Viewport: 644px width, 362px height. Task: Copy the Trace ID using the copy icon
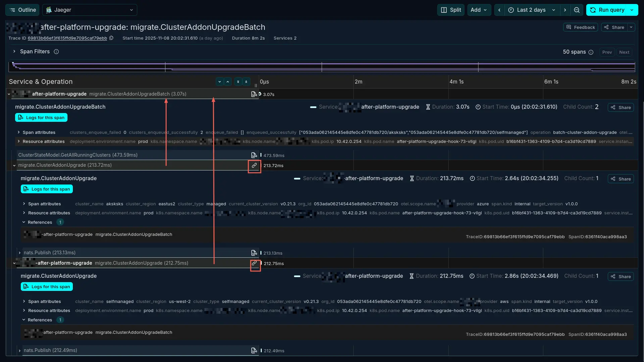tap(111, 38)
